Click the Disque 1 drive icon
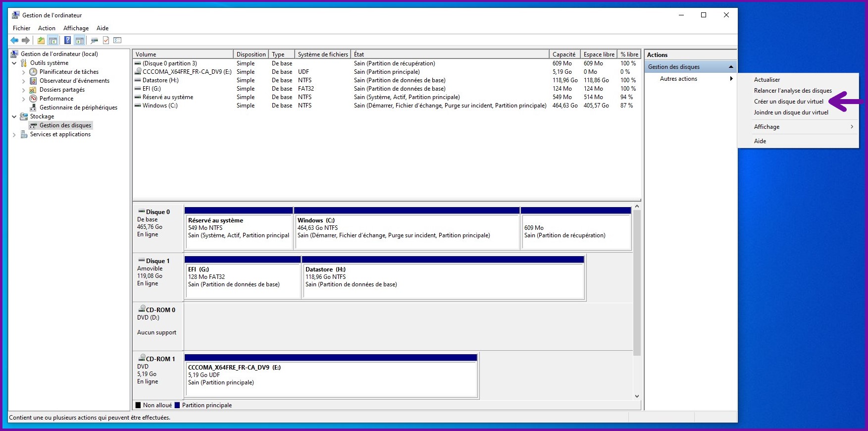The height and width of the screenshot is (431, 868). 142,261
